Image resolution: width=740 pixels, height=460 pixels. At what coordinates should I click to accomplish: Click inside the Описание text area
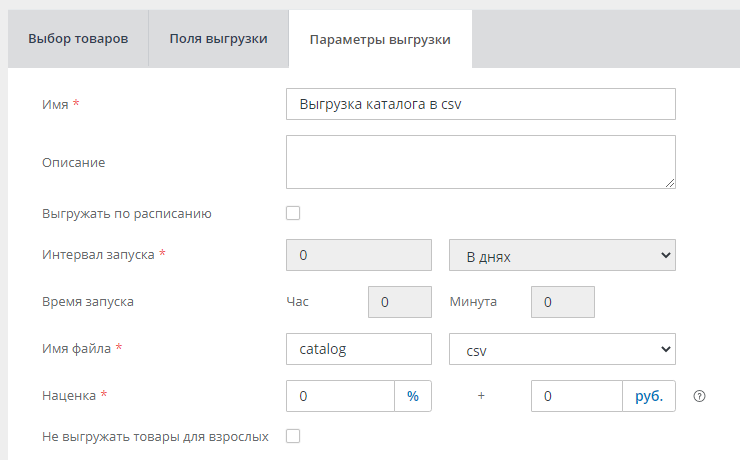point(478,161)
